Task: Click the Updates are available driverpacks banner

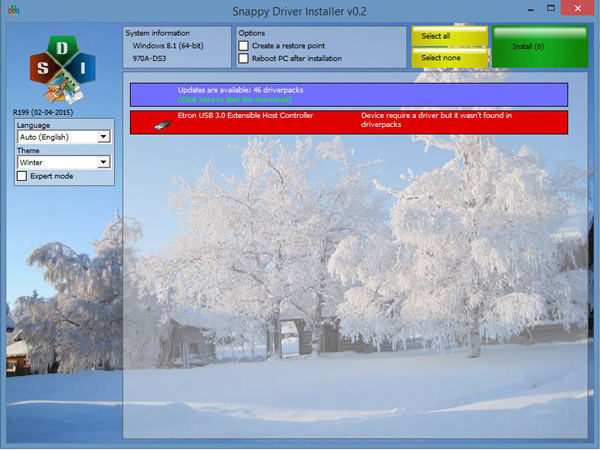Action: pyautogui.click(x=349, y=95)
